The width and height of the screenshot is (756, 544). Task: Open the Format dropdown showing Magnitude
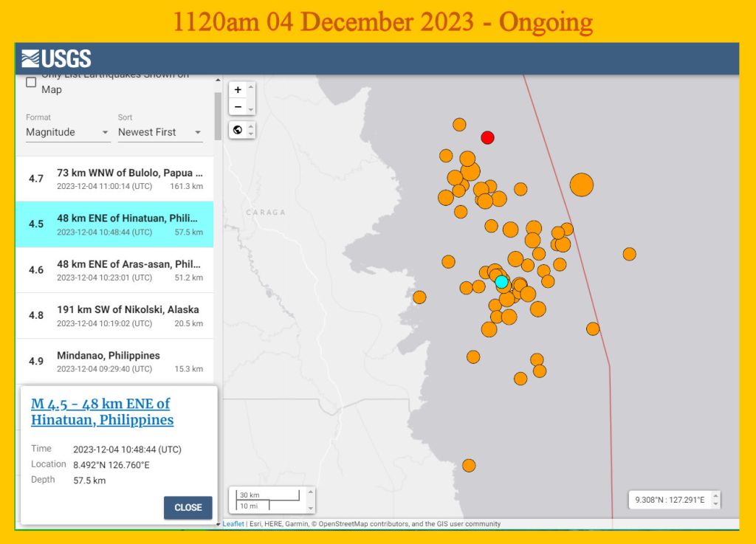[x=68, y=132]
